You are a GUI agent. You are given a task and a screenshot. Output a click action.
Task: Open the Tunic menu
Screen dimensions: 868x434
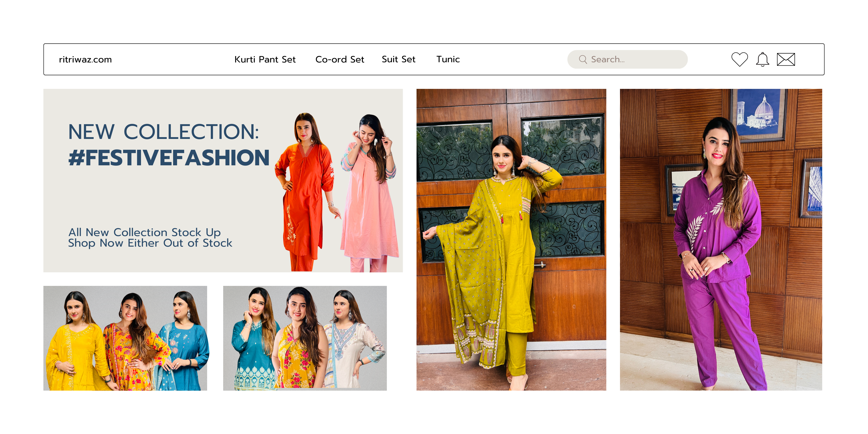(448, 59)
